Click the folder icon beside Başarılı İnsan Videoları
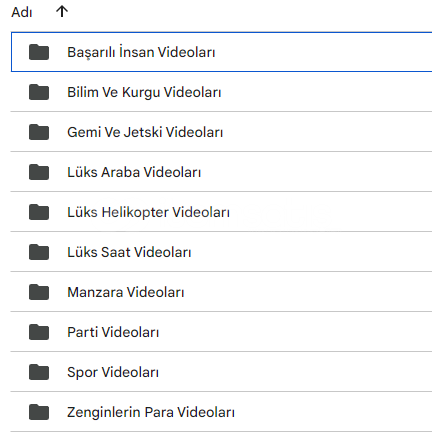432x432 pixels. tap(39, 52)
